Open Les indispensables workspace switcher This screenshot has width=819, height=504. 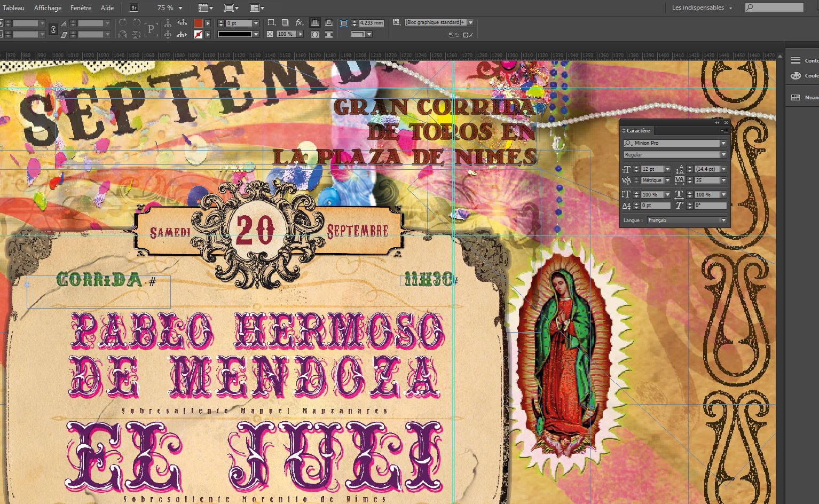click(702, 7)
